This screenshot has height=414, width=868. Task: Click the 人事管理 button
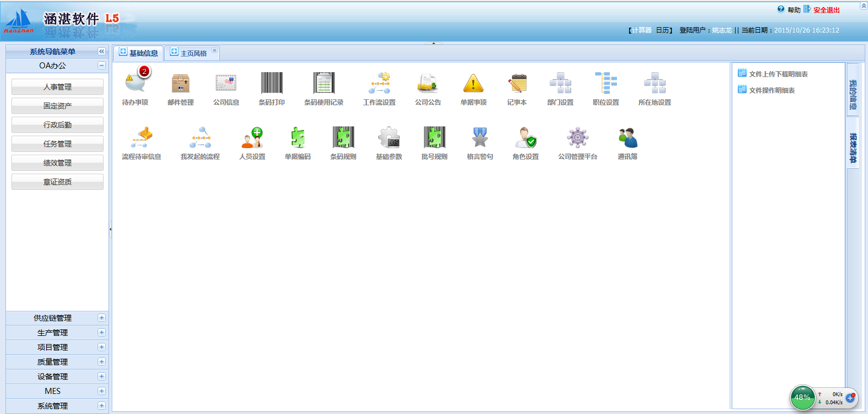(x=58, y=87)
